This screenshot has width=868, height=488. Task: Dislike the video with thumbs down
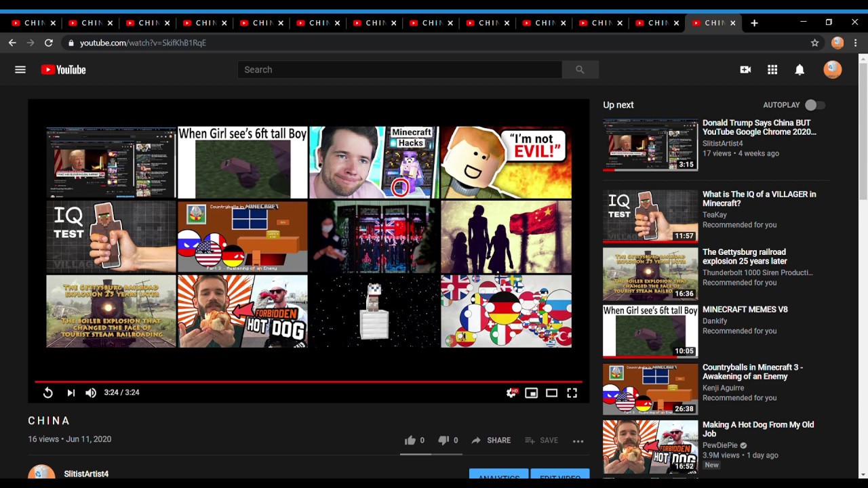click(448, 441)
